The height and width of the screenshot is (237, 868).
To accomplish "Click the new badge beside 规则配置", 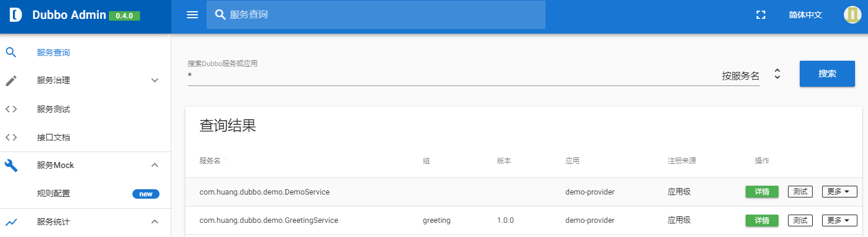I will tap(146, 194).
